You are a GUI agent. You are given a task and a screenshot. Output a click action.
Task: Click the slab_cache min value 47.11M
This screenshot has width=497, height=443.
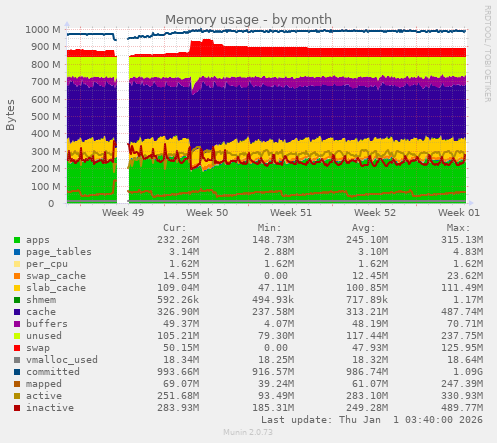tap(276, 288)
